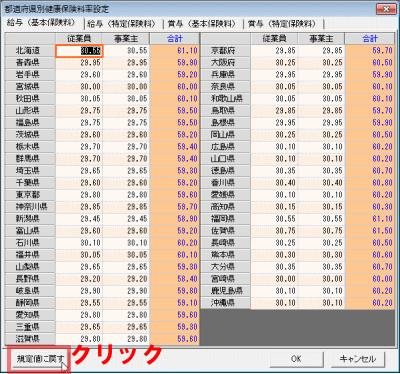Switch to 給与（特定保険料） tab
This screenshot has width=400, height=374.
(x=121, y=24)
